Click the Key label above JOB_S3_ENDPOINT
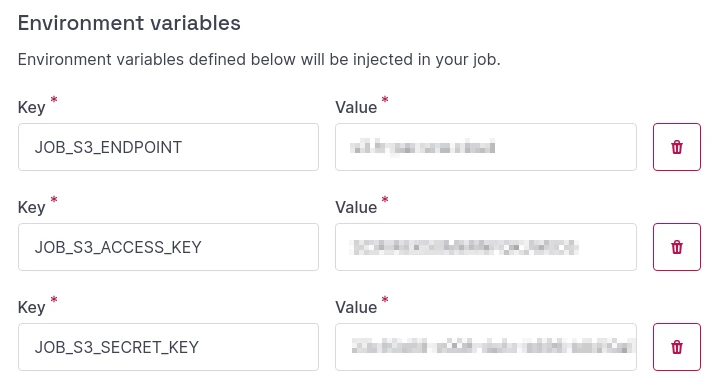The height and width of the screenshot is (390, 718). (32, 108)
